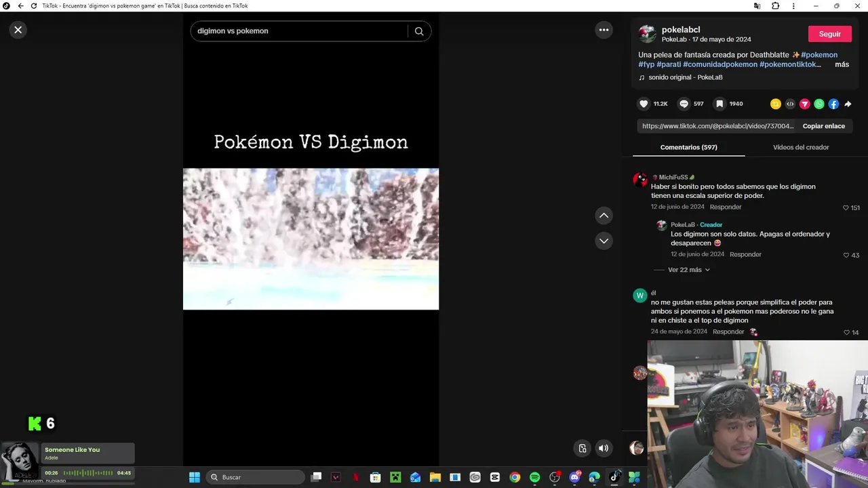
Task: Like the comment with 14 likes
Action: pyautogui.click(x=846, y=332)
